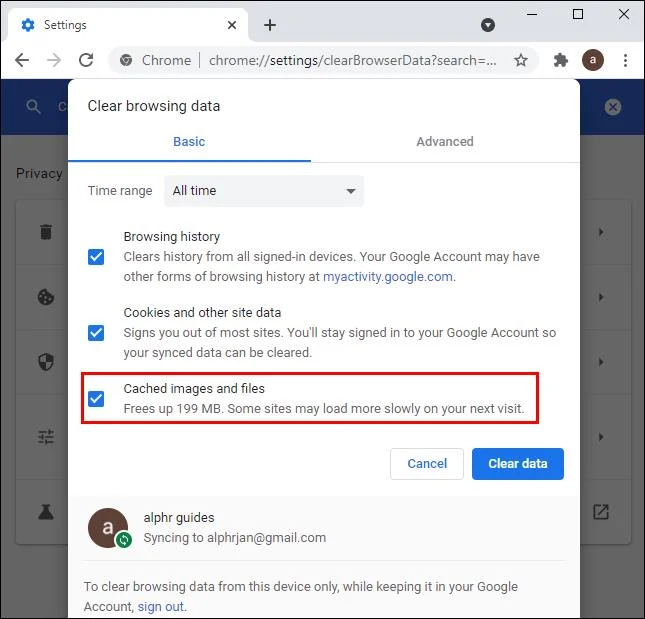Close the Settings tab
Screen dimensions: 645x619
(232, 25)
